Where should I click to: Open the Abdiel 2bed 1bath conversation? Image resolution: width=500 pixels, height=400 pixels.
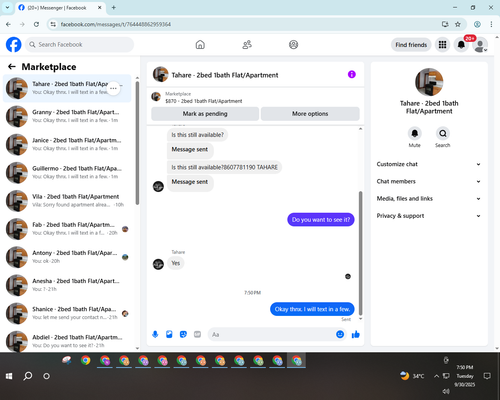[67, 341]
